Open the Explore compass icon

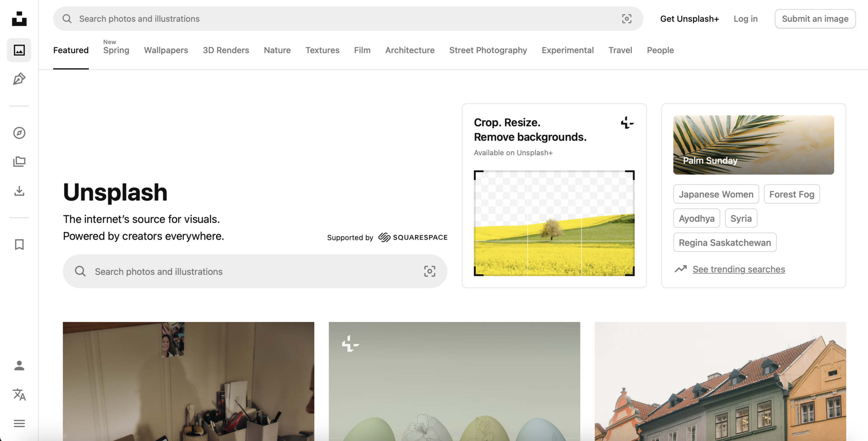pyautogui.click(x=19, y=133)
